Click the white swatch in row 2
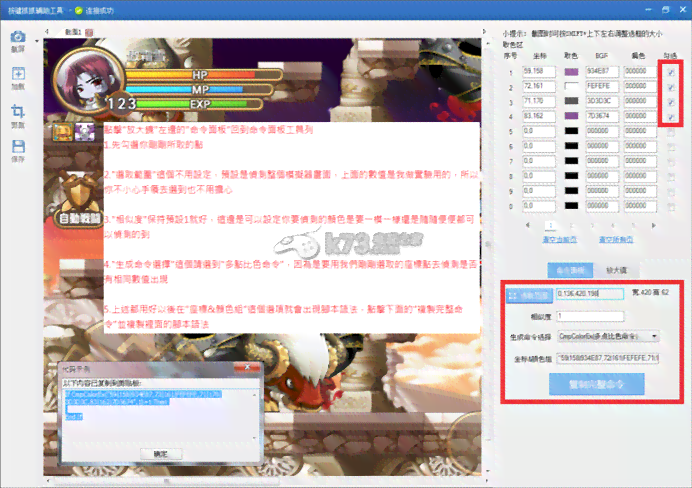Screen dimensions: 692x488 pyautogui.click(x=571, y=86)
